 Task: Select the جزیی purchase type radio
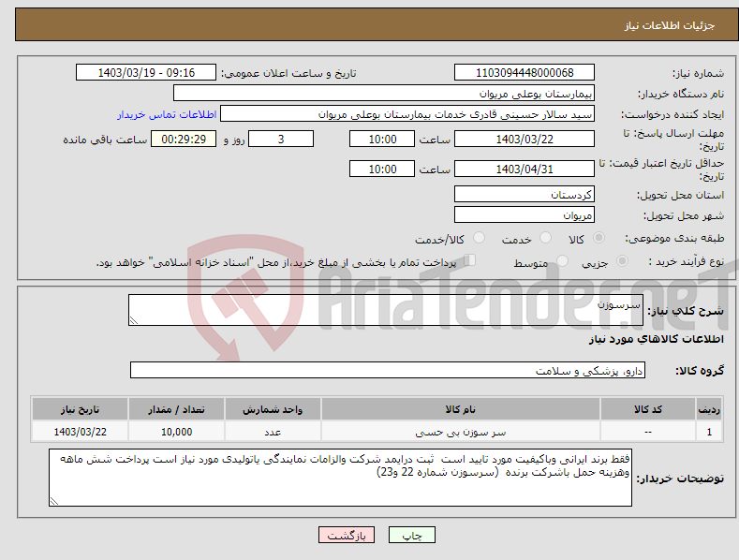click(622, 261)
